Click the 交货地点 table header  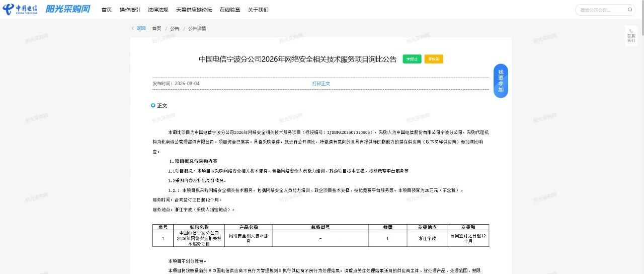(x=427, y=227)
